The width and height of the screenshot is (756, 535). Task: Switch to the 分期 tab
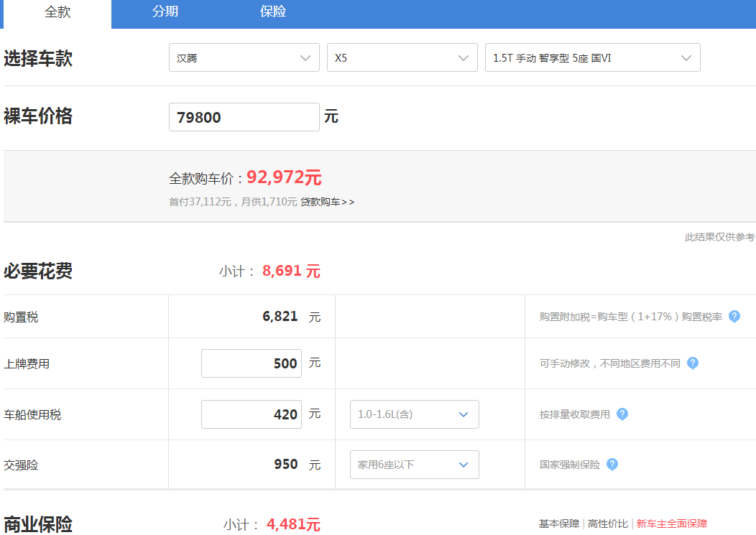coord(165,11)
